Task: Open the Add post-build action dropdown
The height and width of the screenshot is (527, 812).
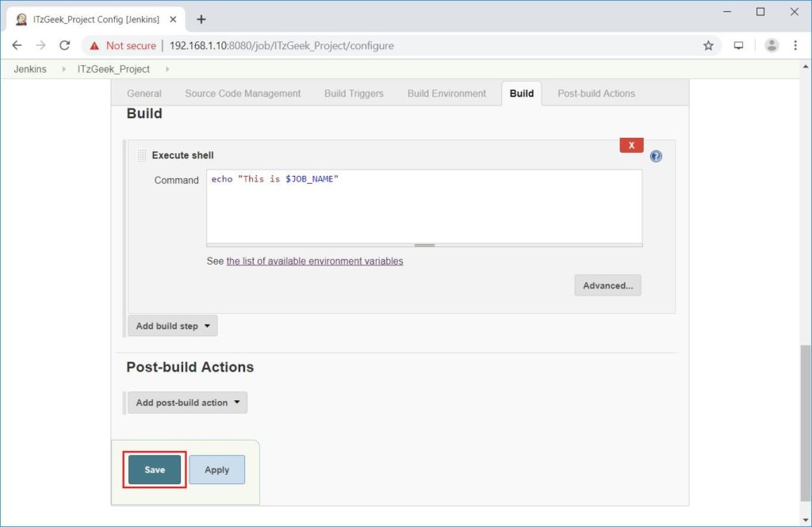Action: tap(187, 403)
